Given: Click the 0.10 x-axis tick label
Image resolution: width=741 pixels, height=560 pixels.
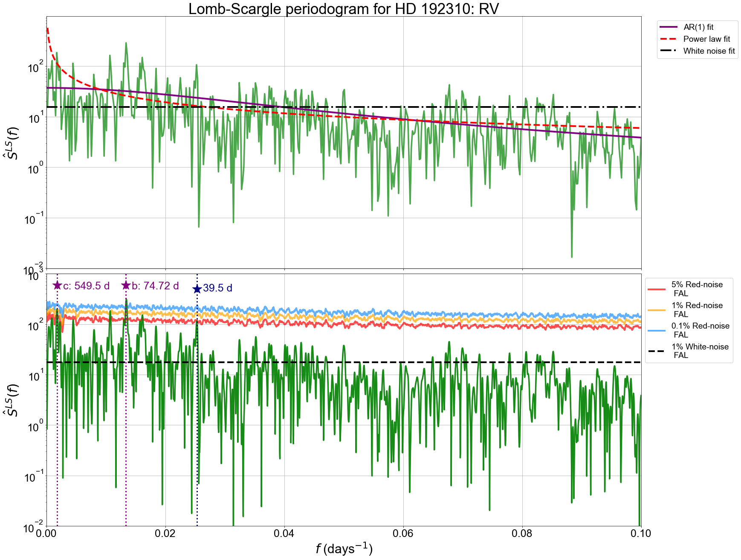Looking at the screenshot, I should (641, 534).
